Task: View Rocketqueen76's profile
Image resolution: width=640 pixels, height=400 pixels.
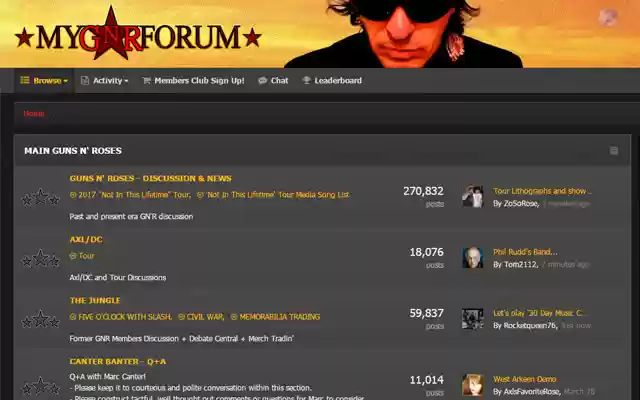Action: click(x=530, y=326)
